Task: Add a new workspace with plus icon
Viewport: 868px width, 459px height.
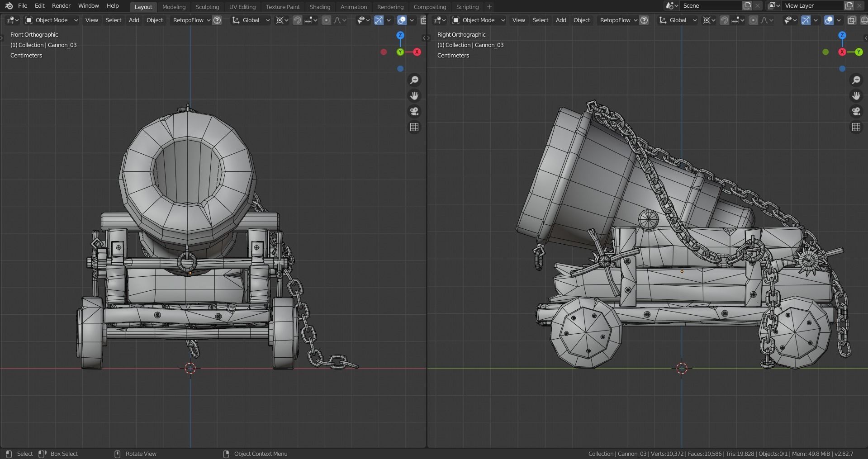Action: (x=489, y=7)
